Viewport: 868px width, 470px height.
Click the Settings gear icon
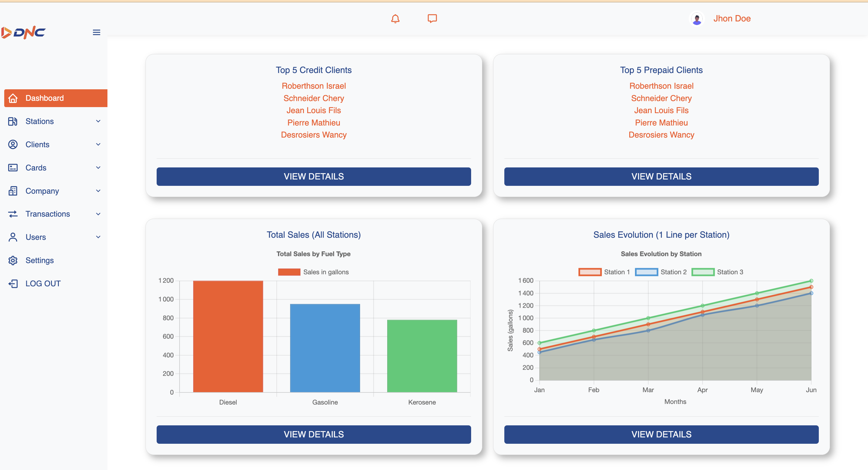click(13, 260)
